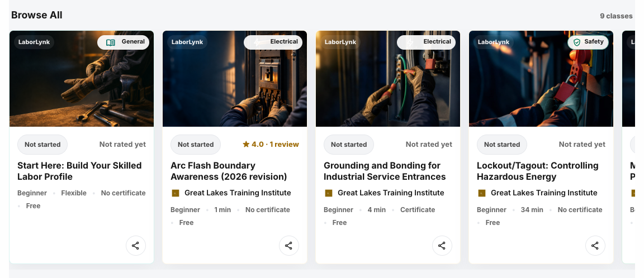Click No certificate on Arc Flash card
This screenshot has height=278, width=644.
pos(268,210)
